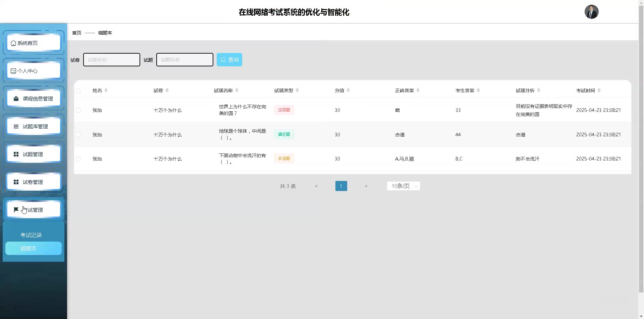Screen dimensions: 644x319
Task: Sort by 考试时间 column arrows
Action: [599, 90]
